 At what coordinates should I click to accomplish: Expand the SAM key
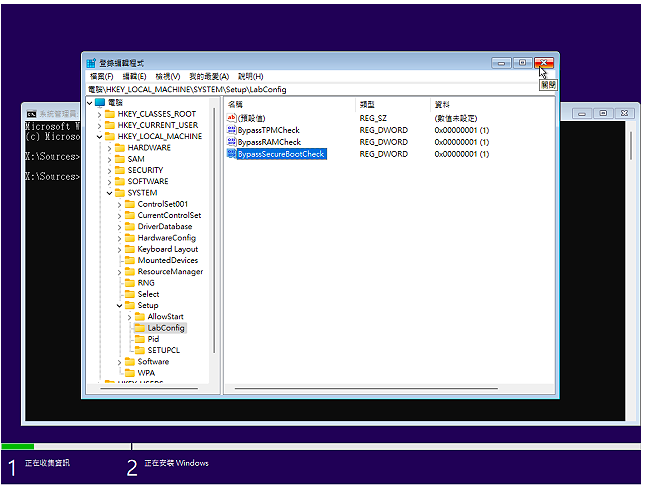coord(109,159)
